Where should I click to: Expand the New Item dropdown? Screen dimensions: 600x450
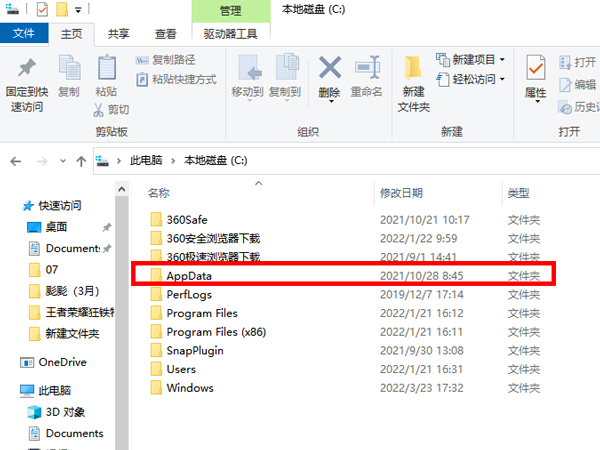tap(472, 58)
